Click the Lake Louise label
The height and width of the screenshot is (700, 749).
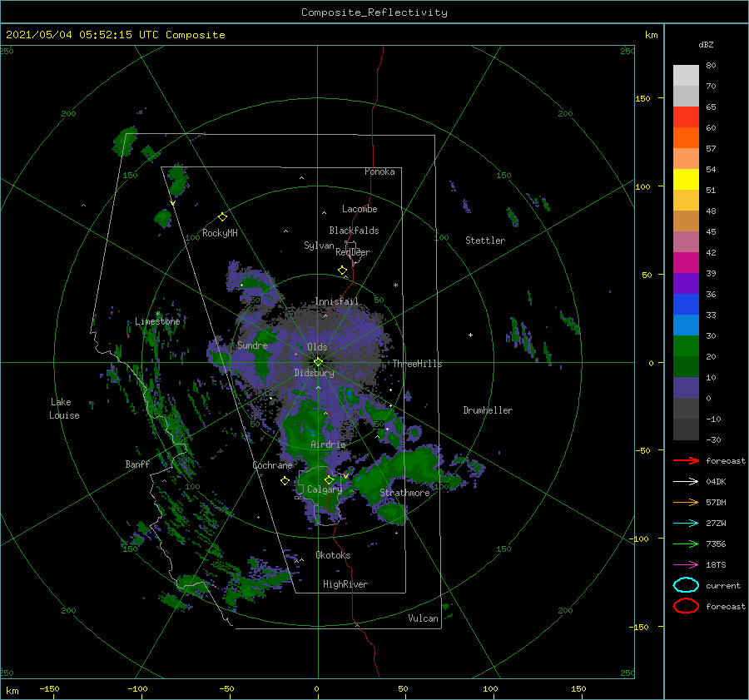click(x=64, y=409)
